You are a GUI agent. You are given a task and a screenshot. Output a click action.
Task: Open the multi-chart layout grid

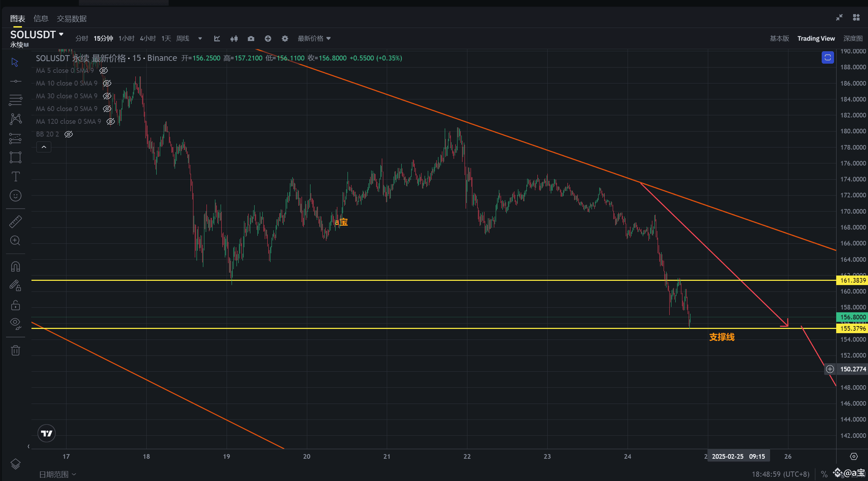856,17
